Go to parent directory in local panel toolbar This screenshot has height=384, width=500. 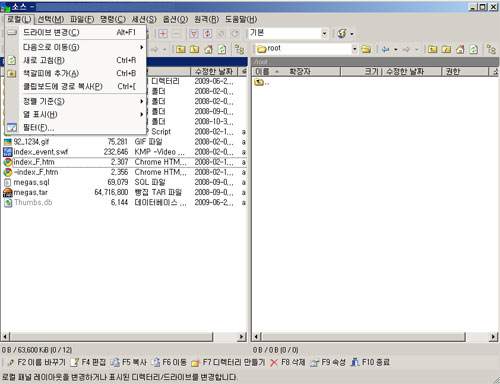(x=181, y=50)
